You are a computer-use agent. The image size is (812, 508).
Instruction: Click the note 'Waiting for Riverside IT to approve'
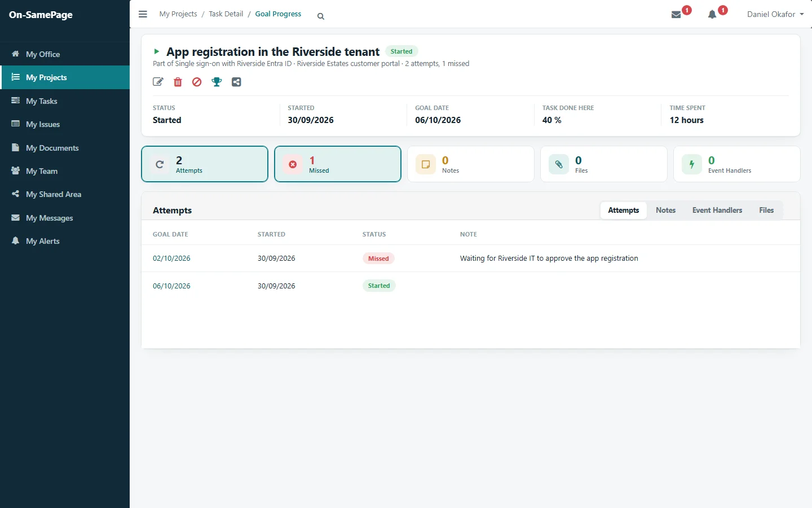click(x=549, y=259)
